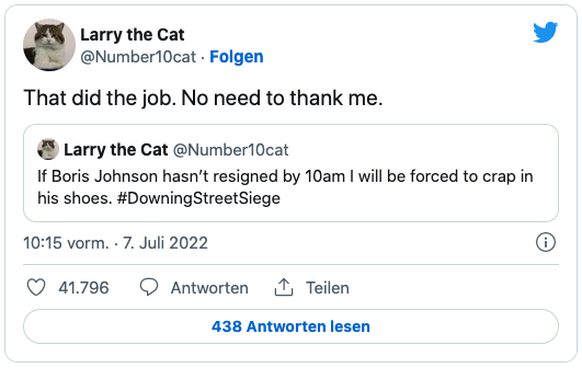Click the Antworten reply label
Screen dimensions: 582x368
[209, 288]
